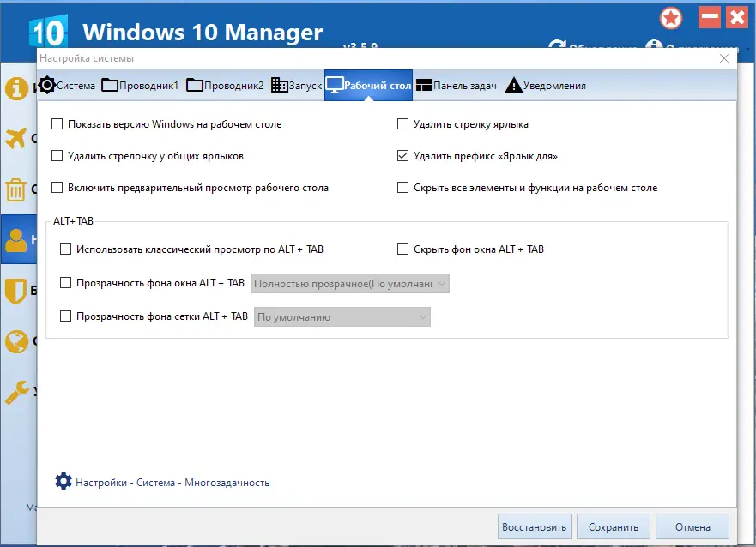Enable Прозрачность фона окна ALT + TAB
This screenshot has height=547, width=756.
click(x=65, y=283)
